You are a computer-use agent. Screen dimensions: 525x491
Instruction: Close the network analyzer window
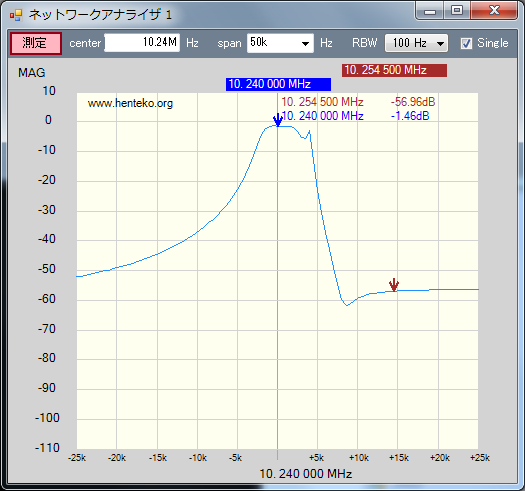point(494,11)
